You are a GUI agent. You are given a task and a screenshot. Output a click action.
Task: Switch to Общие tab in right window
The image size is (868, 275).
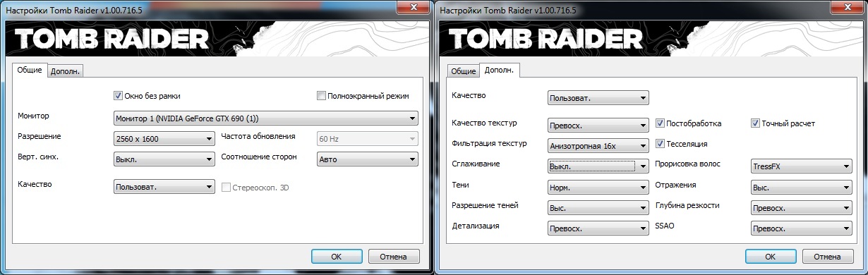(464, 71)
